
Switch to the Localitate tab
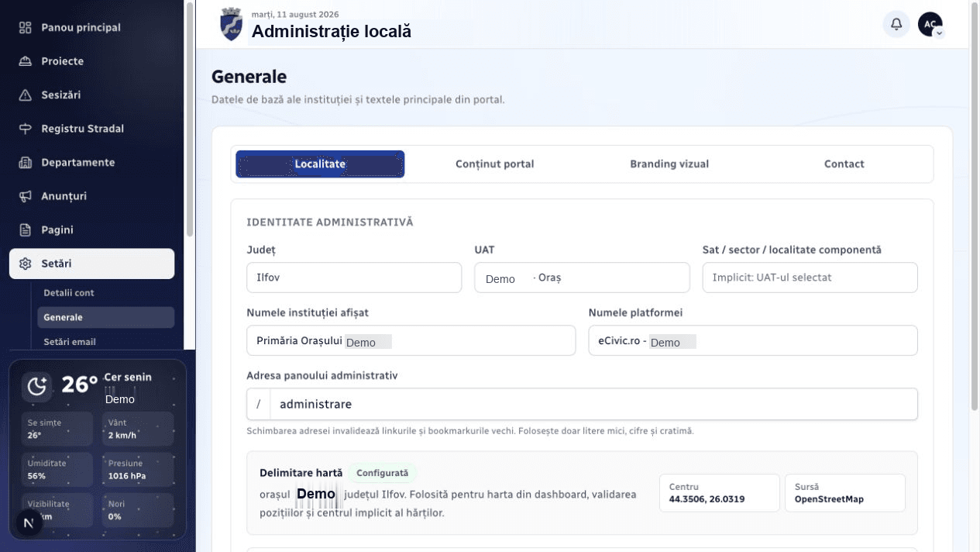click(x=320, y=164)
